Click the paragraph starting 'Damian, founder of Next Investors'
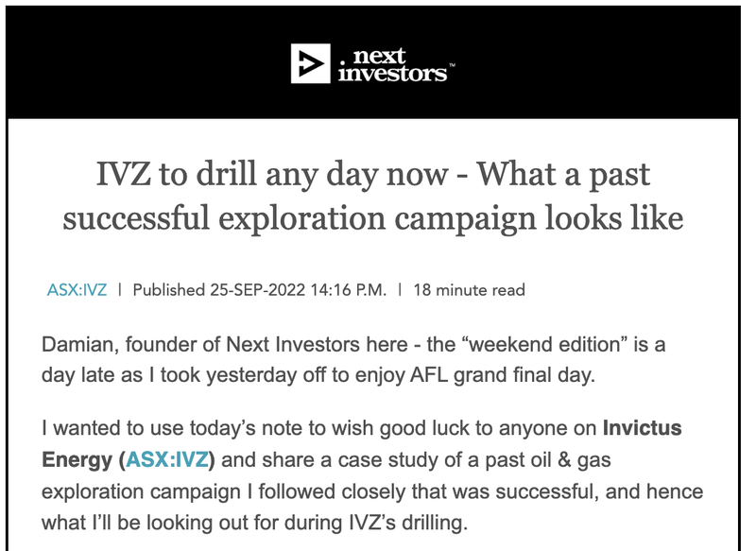 click(x=353, y=360)
